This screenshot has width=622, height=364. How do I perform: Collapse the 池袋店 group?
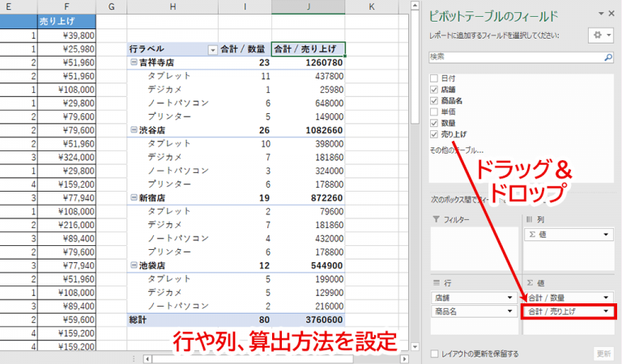pos(134,265)
